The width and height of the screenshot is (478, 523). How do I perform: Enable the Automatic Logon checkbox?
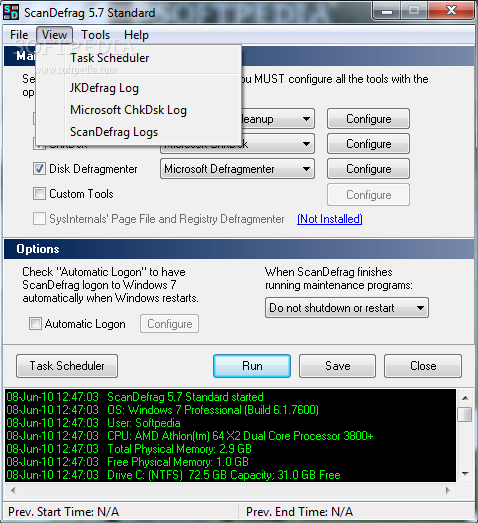35,324
